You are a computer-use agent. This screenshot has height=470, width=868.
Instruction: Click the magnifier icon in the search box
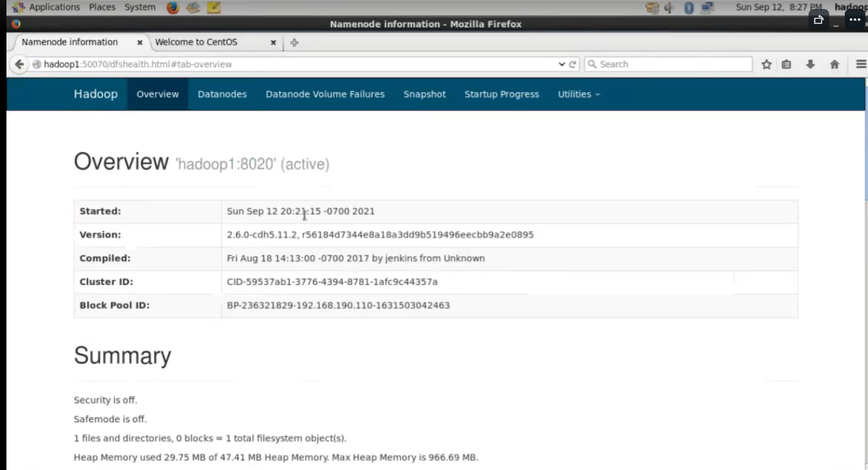tap(592, 64)
